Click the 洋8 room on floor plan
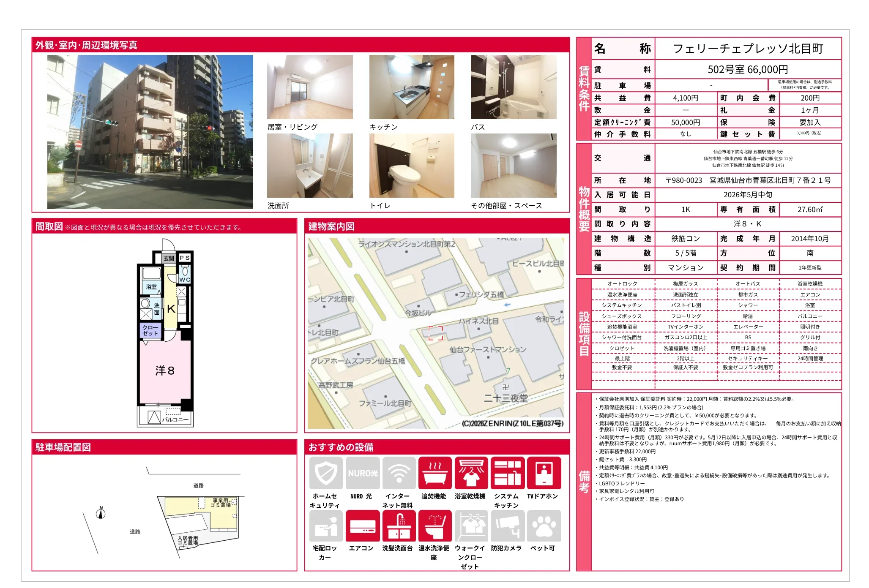Image resolution: width=869 pixels, height=588 pixels. pos(165,370)
